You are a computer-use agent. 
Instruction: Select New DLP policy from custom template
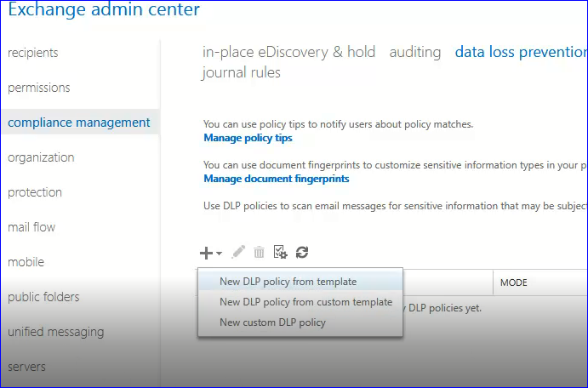300,302
